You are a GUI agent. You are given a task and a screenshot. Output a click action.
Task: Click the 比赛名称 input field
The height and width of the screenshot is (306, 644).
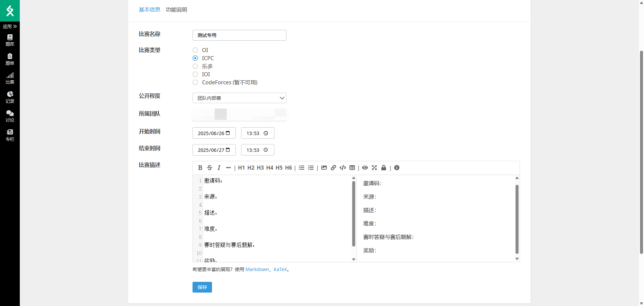[x=239, y=35]
